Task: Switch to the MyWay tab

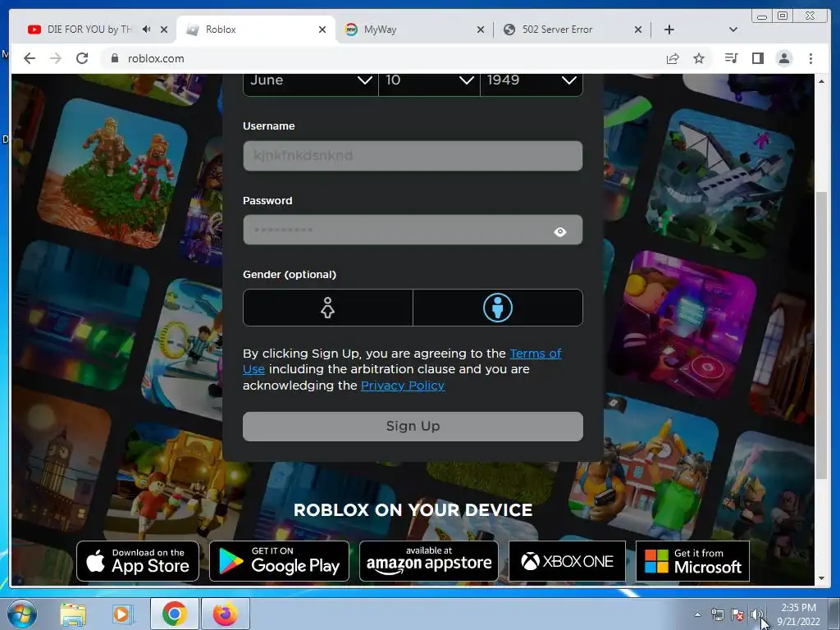Action: point(413,30)
